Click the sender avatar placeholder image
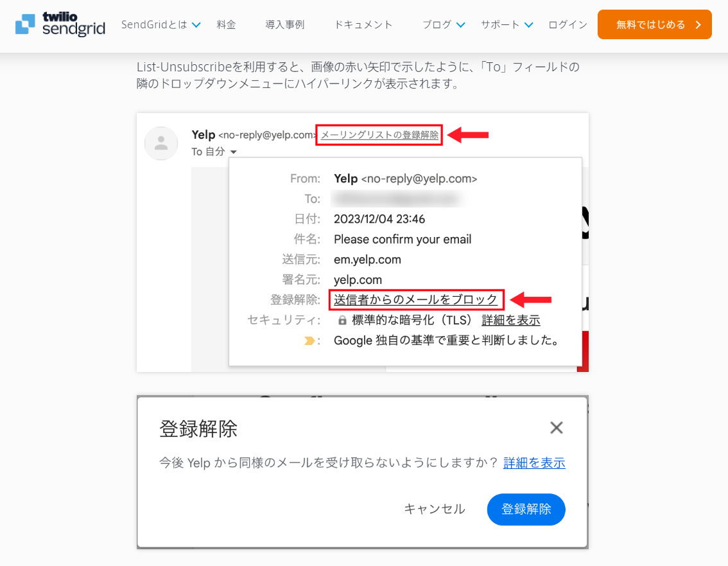The width and height of the screenshot is (728, 566). 161,143
